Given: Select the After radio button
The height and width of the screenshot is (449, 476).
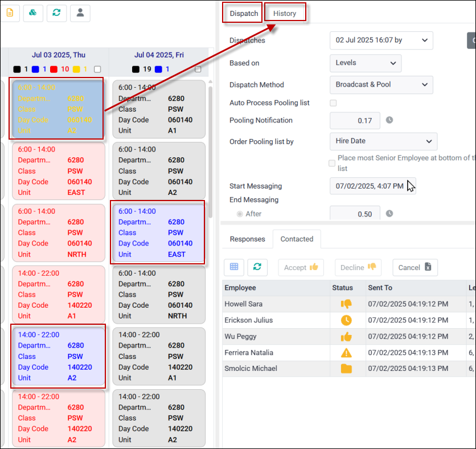Looking at the screenshot, I should 240,214.
